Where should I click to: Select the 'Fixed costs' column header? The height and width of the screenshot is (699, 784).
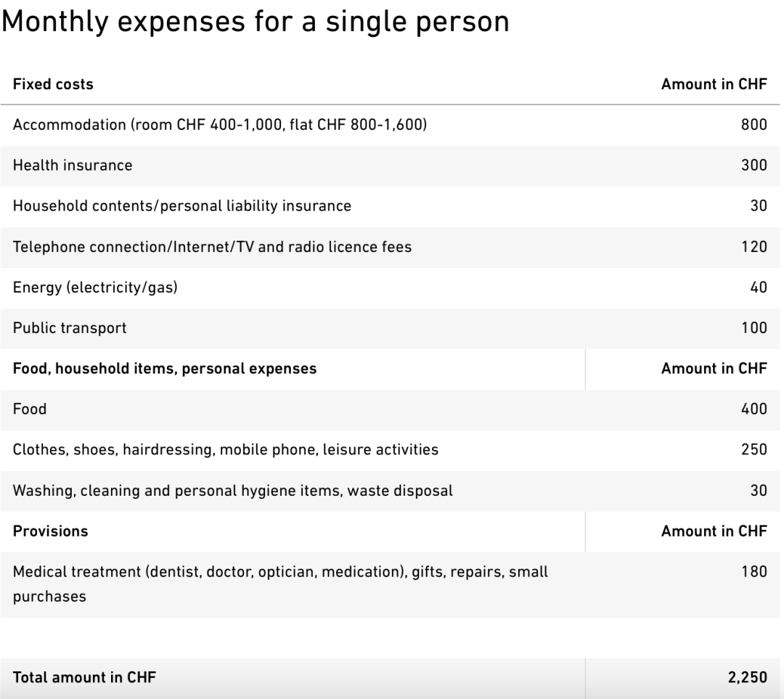(53, 84)
